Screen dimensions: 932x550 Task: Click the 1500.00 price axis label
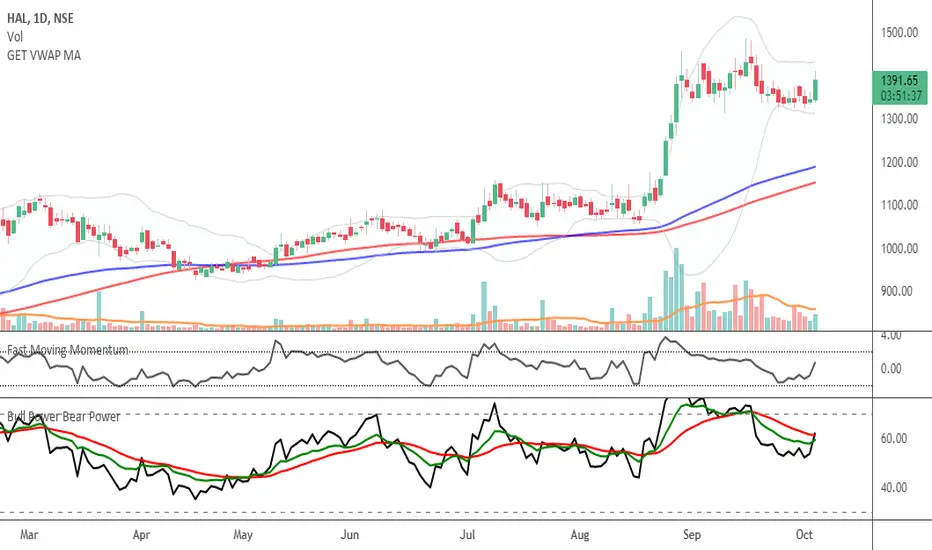click(899, 33)
